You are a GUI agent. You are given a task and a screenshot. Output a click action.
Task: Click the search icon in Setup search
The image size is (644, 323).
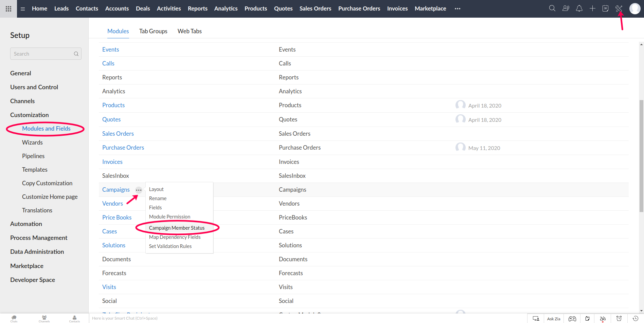click(x=76, y=54)
